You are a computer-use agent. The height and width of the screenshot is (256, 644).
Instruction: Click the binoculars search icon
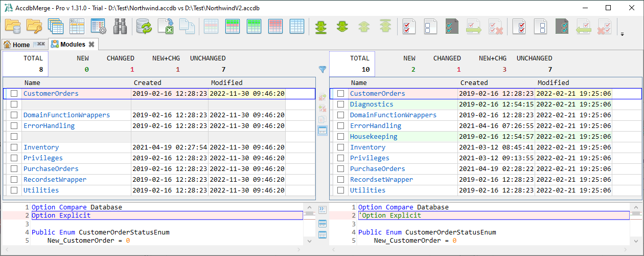120,26
